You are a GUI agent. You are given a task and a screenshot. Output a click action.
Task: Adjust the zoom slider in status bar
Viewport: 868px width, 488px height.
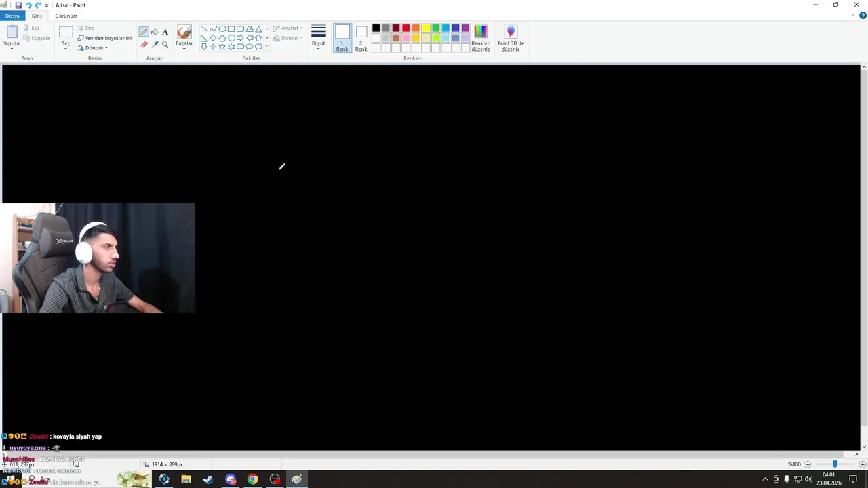[835, 464]
